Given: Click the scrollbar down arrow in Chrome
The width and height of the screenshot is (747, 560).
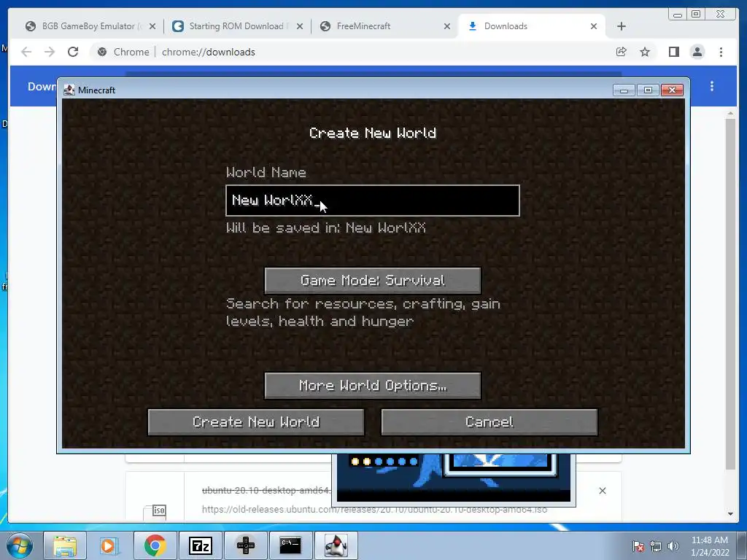Looking at the screenshot, I should [x=730, y=514].
